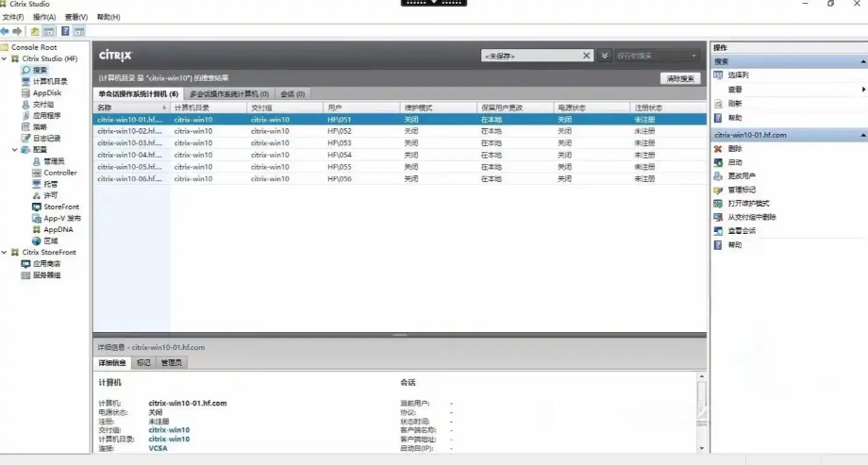Follow the VCSA connection link

pos(158,448)
